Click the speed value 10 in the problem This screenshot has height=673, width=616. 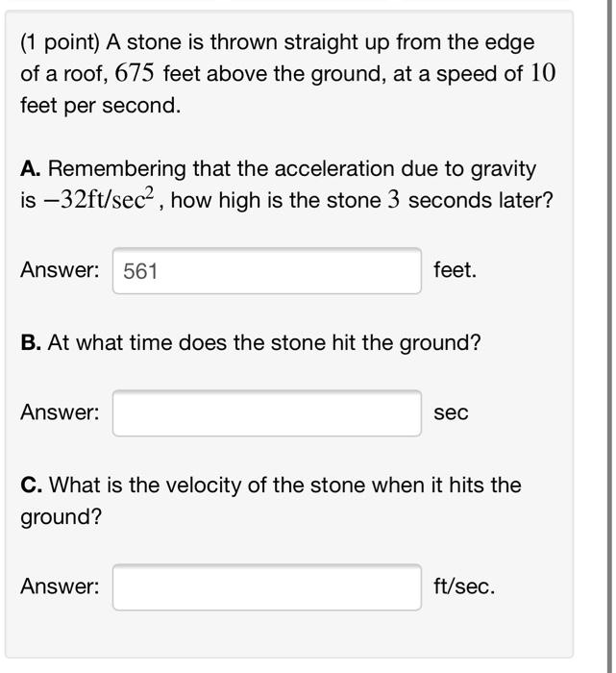(x=542, y=74)
